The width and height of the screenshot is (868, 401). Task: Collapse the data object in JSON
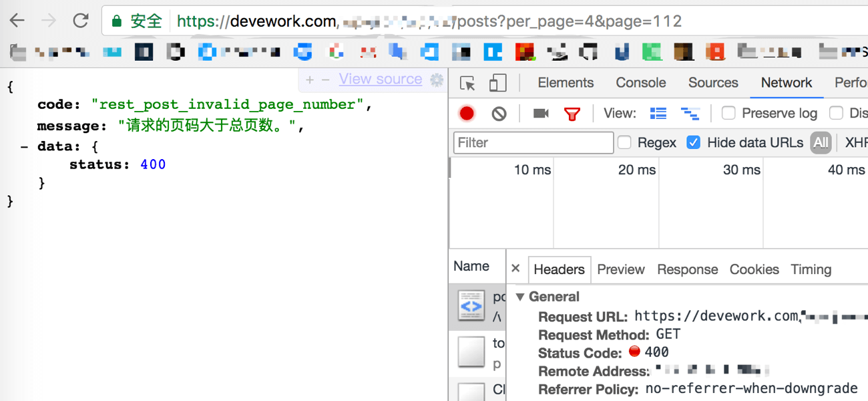click(x=25, y=146)
